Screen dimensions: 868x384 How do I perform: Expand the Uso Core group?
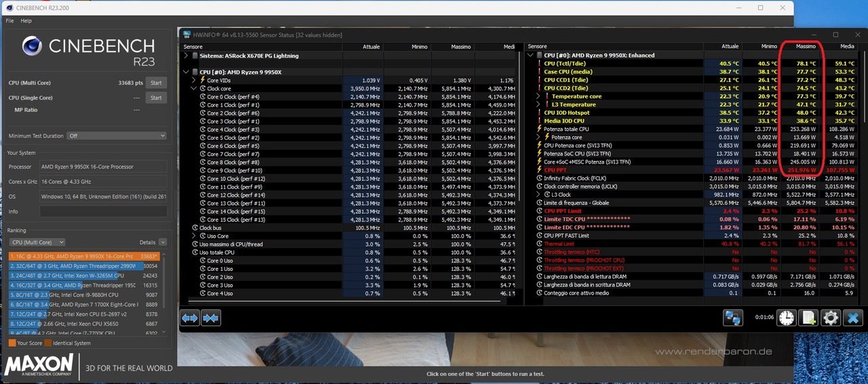coord(193,236)
